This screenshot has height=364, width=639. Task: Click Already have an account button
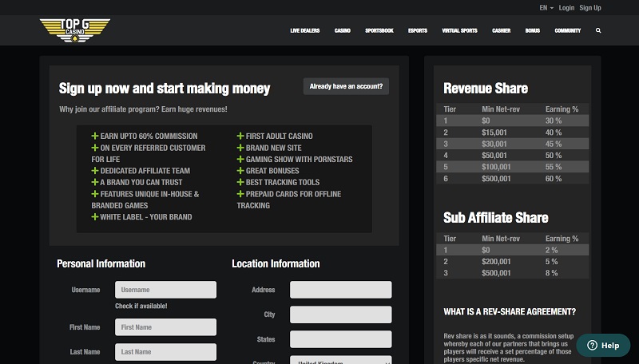[346, 86]
